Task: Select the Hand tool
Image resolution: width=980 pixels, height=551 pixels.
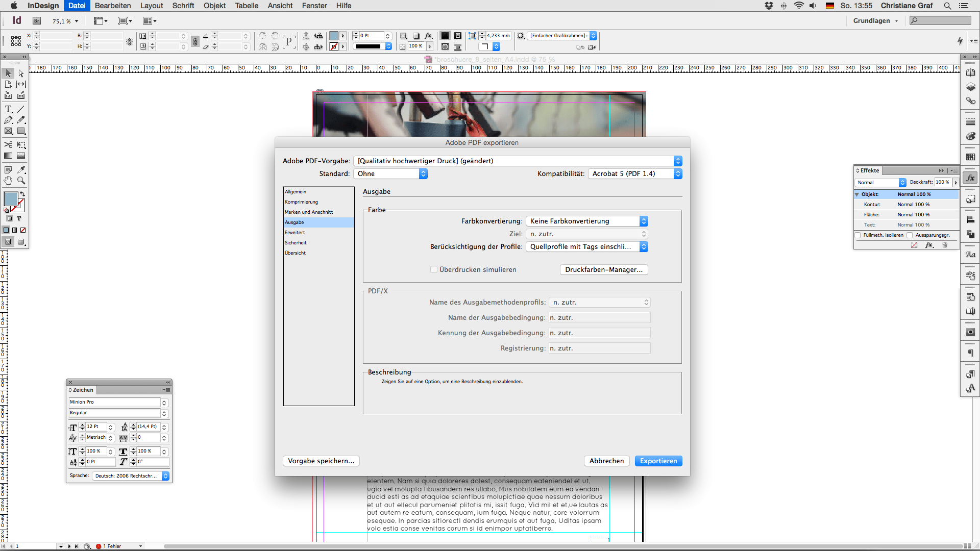Action: point(8,180)
